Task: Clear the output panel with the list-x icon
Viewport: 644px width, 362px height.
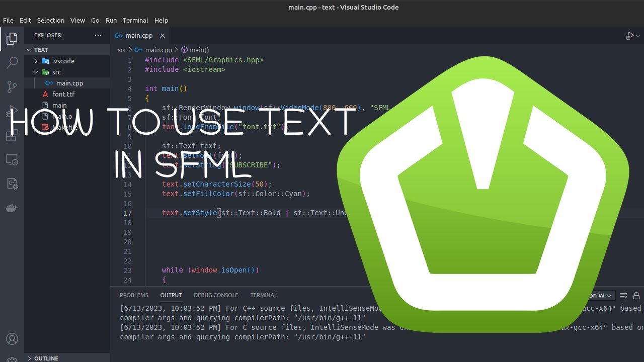Action: (623, 296)
